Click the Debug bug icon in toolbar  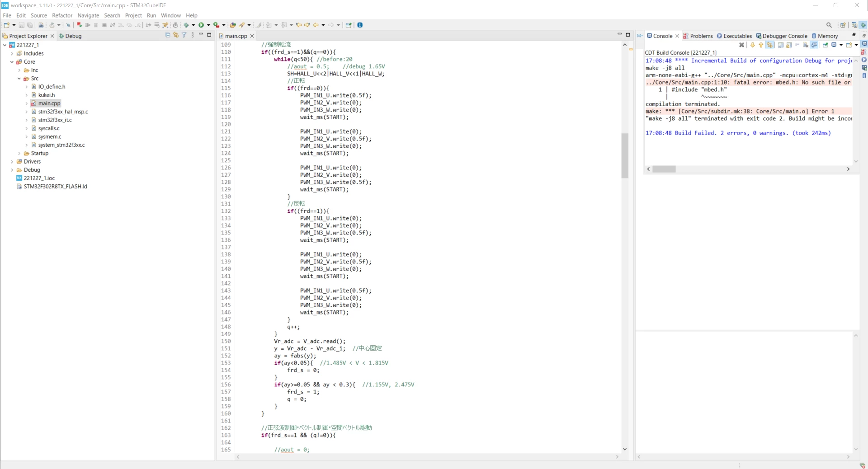[186, 25]
